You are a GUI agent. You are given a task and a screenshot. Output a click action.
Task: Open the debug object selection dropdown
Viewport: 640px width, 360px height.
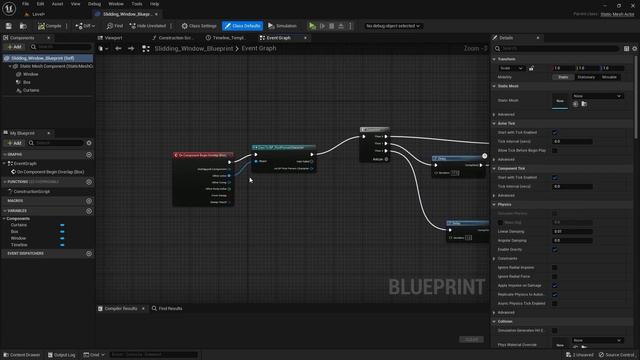(x=393, y=26)
